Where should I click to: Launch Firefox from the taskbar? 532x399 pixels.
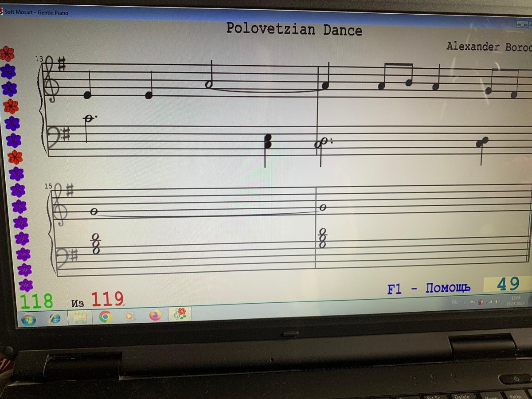coord(155,315)
